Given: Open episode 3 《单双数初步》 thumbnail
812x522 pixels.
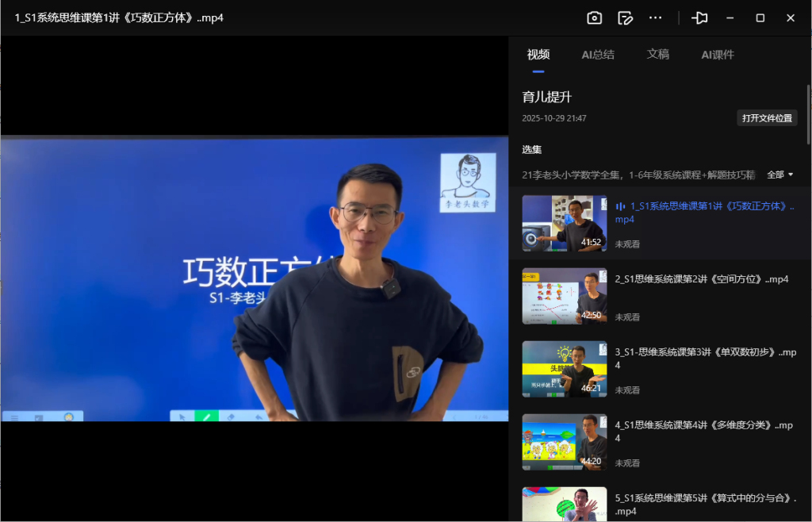Looking at the screenshot, I should (564, 368).
